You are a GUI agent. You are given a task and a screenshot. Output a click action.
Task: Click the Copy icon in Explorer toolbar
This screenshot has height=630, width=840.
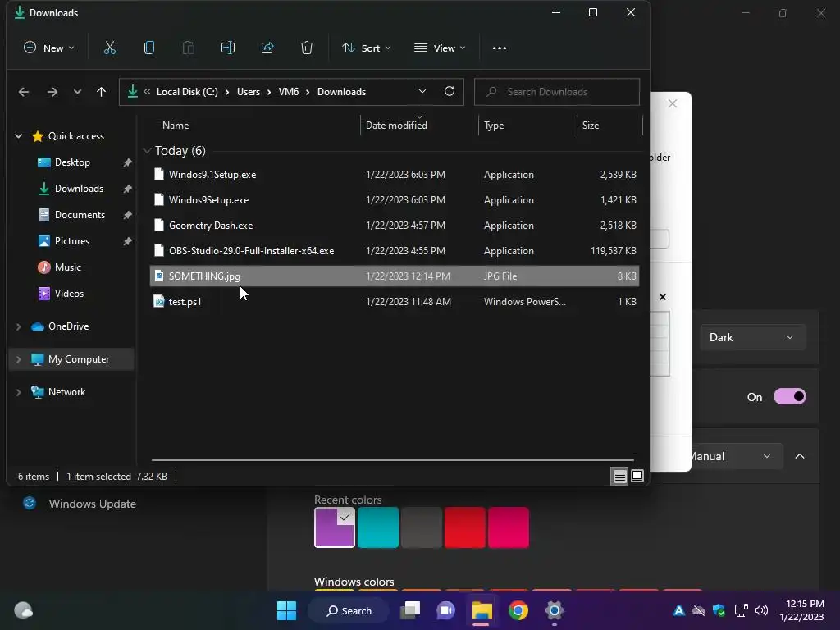click(x=149, y=48)
